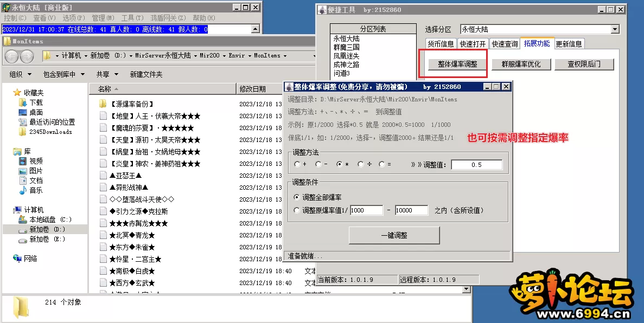The height and width of the screenshot is (323, 644).
Task: Click 新建文件夹 in Explorer toolbar
Action: 146,74
